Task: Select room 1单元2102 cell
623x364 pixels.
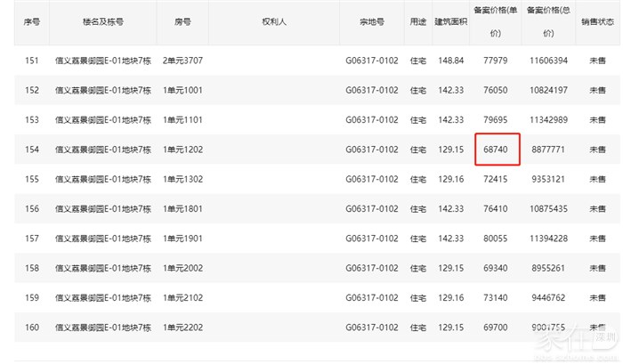Action: pyautogui.click(x=183, y=297)
